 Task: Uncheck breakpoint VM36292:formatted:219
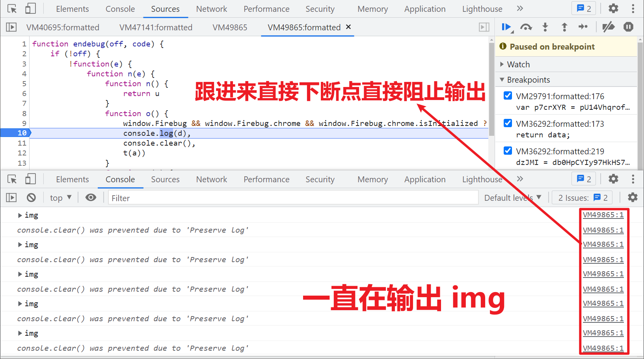508,151
